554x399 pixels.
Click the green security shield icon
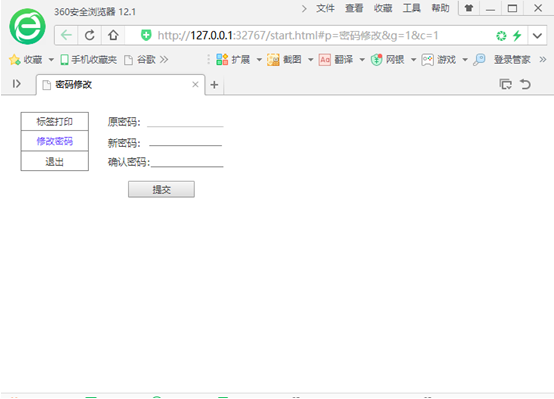coord(146,35)
